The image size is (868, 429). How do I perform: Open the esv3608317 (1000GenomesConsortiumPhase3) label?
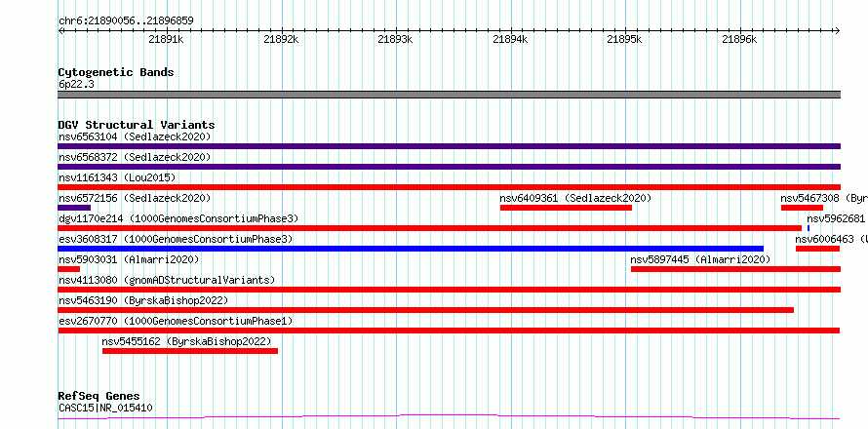(176, 239)
